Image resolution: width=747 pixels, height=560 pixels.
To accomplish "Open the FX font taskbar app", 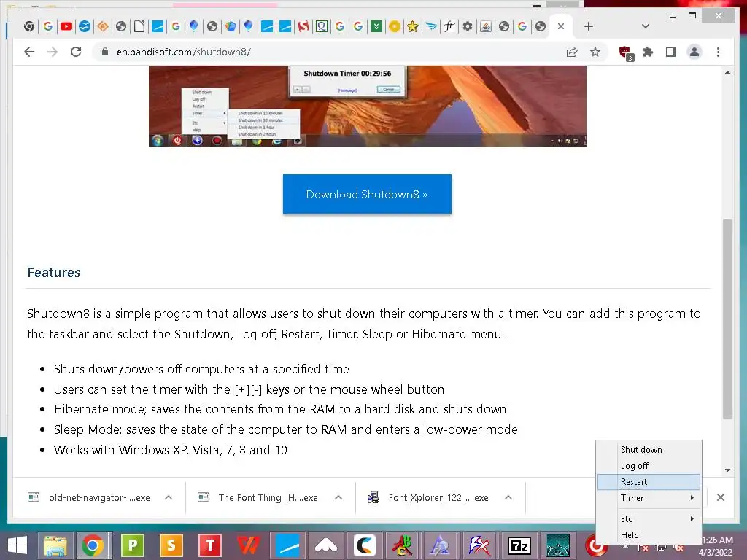I will click(479, 545).
